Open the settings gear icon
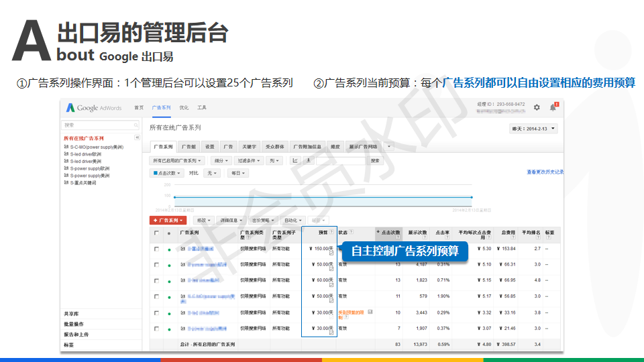The image size is (644, 362). pos(537,107)
